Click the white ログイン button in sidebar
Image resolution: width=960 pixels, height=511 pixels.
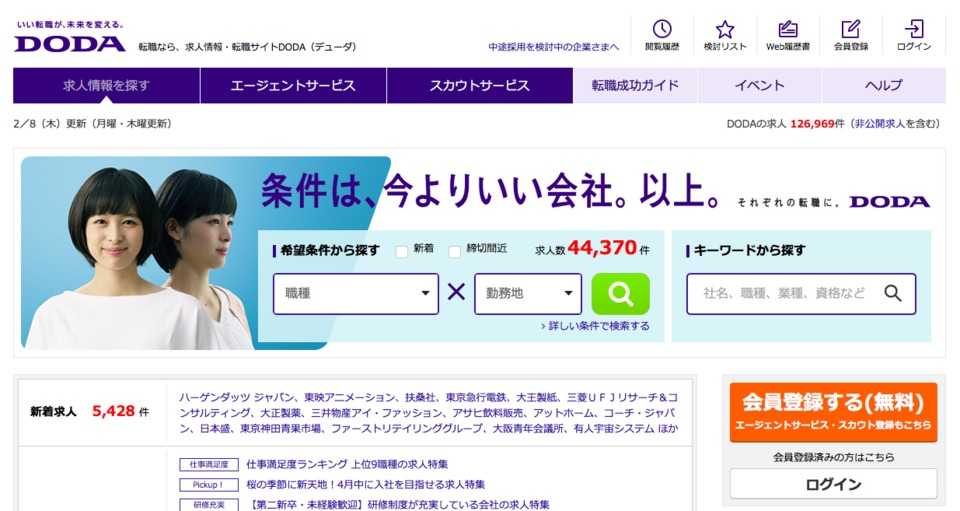(x=833, y=484)
